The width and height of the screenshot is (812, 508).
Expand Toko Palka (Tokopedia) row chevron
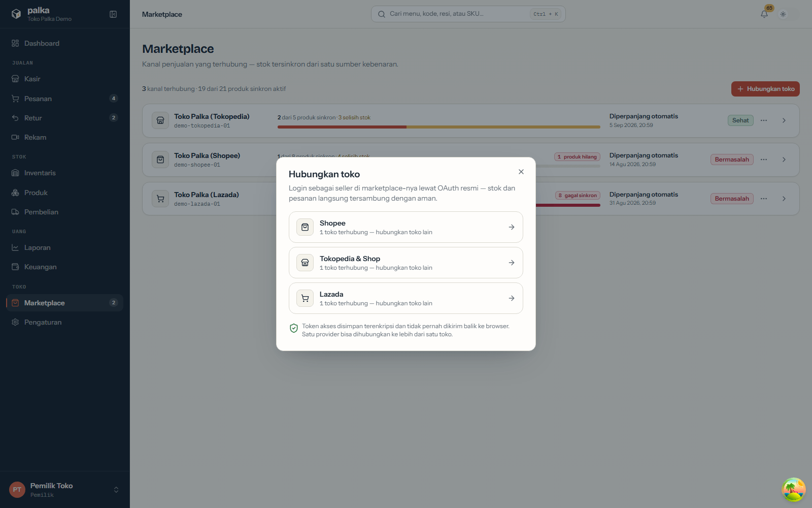784,120
